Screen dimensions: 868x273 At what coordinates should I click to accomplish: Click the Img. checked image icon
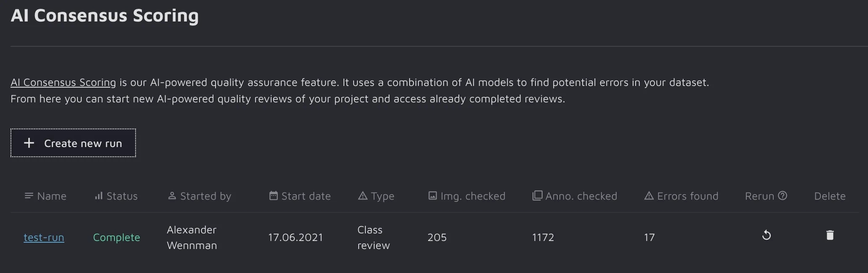click(432, 196)
